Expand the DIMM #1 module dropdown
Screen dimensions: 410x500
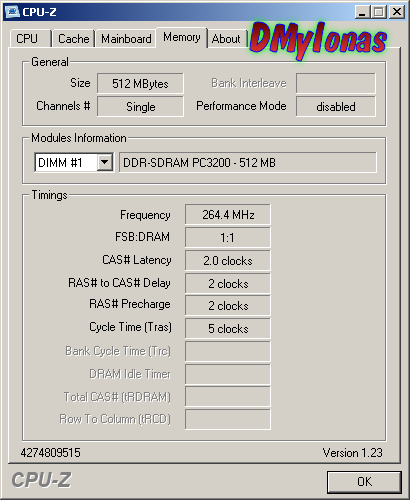[x=105, y=163]
